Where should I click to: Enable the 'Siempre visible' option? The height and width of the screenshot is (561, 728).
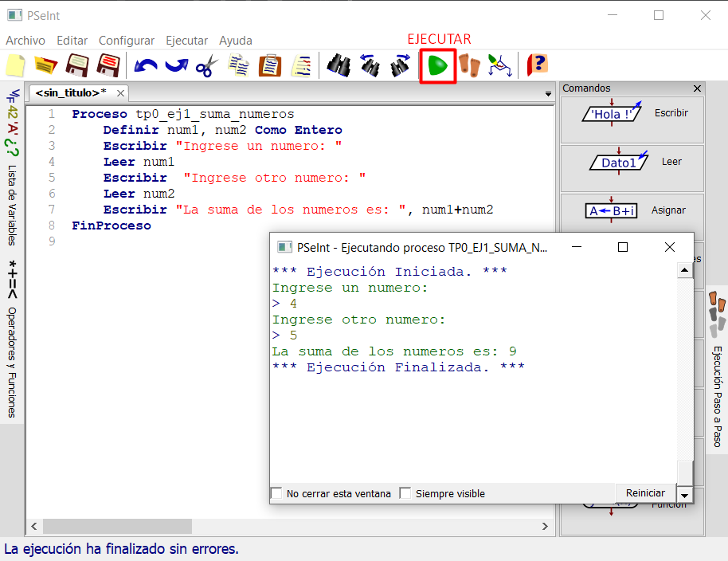(405, 493)
